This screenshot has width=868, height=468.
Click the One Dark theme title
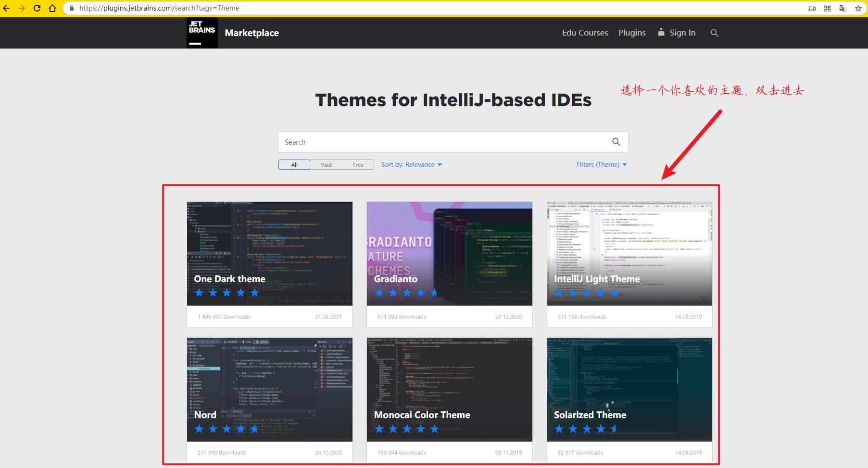229,279
